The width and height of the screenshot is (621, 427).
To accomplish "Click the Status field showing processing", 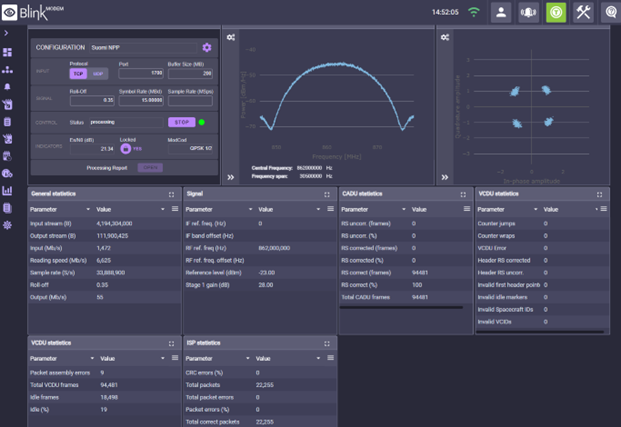I will [126, 122].
